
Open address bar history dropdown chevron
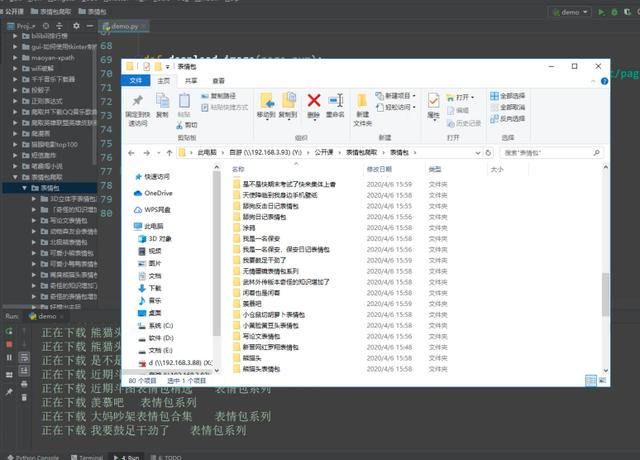tap(478, 153)
